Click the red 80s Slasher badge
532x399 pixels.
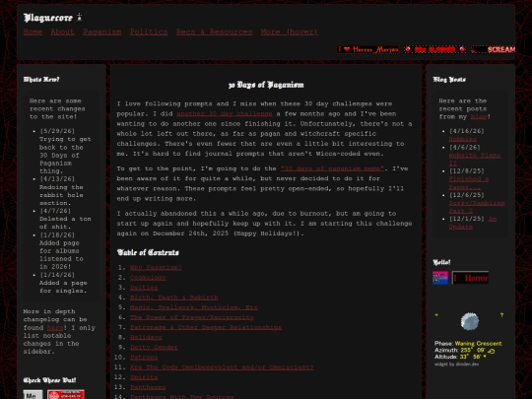[434, 49]
